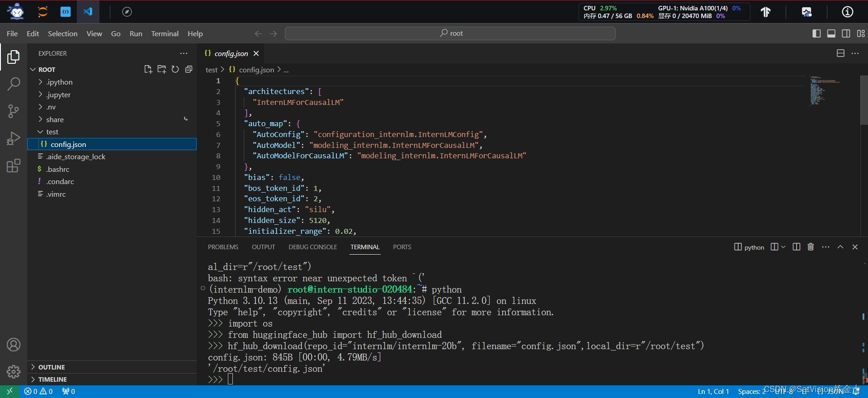Expand the OUTLINE section
The image size is (868, 398).
click(x=52, y=367)
